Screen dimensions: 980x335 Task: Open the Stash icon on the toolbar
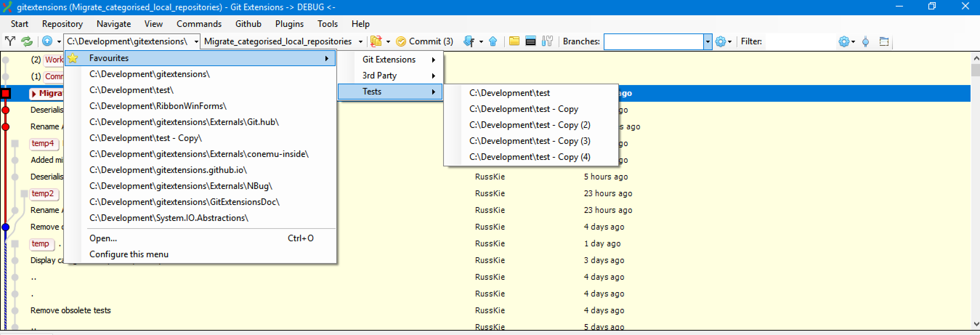(x=377, y=41)
